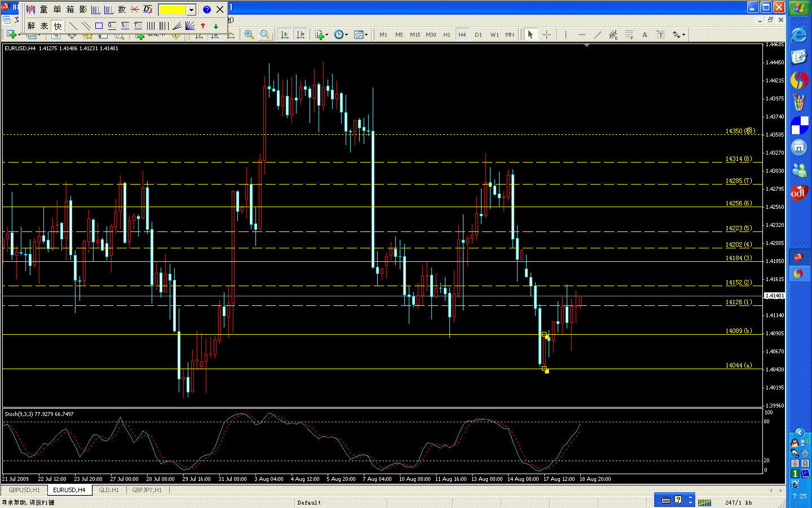Viewport: 812px width, 508px height.
Task: Click the DX delete icon
Action: point(148,10)
